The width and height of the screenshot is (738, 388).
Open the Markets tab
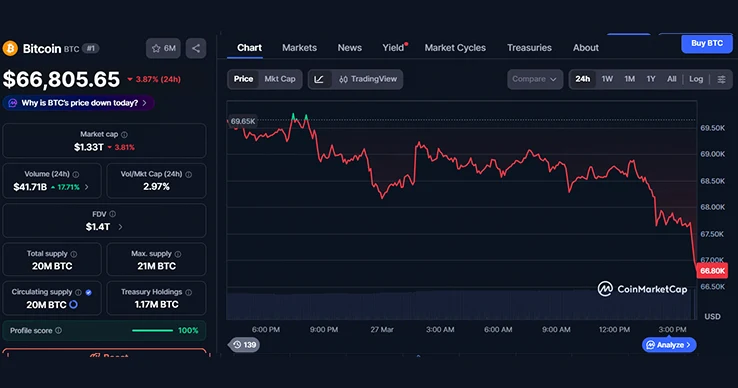pyautogui.click(x=299, y=48)
